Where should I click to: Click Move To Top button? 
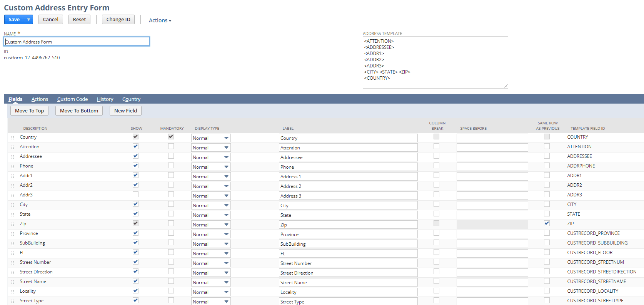[x=30, y=111]
